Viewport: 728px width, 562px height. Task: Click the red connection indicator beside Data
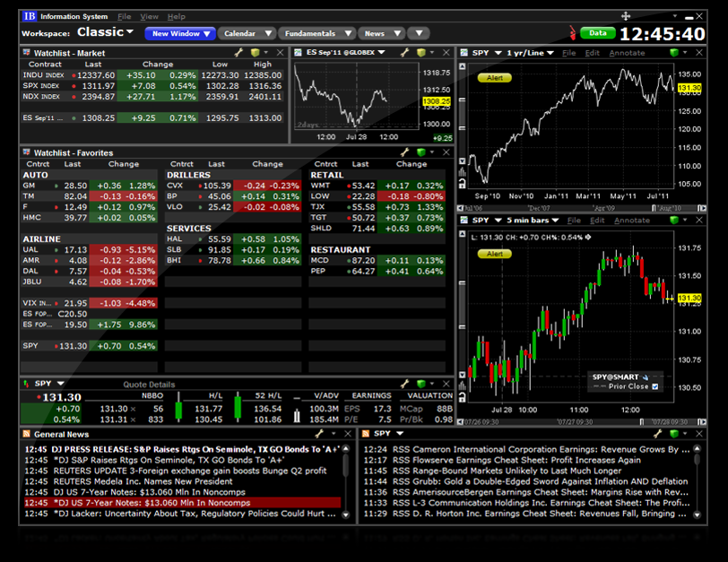573,33
